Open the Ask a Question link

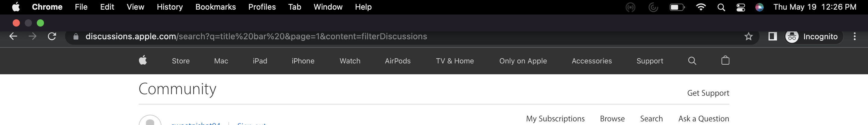703,119
